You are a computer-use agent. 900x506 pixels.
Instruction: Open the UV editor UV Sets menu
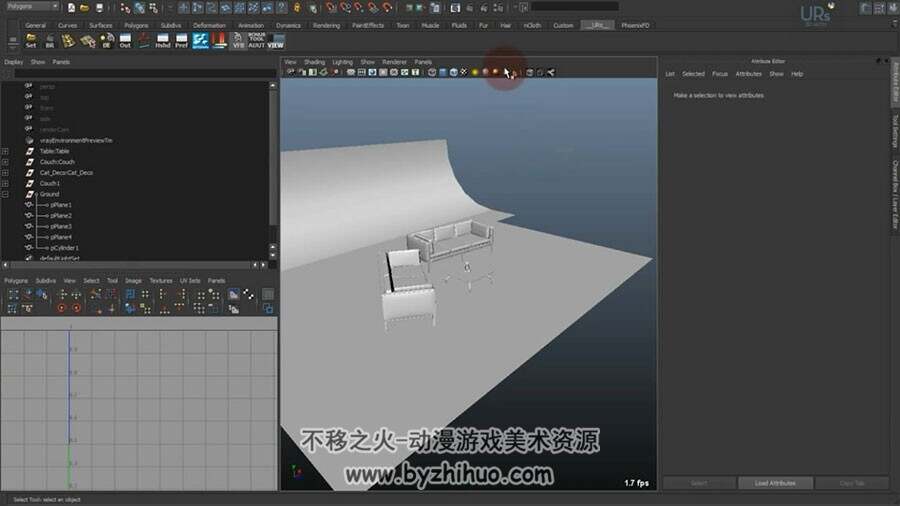coord(190,281)
